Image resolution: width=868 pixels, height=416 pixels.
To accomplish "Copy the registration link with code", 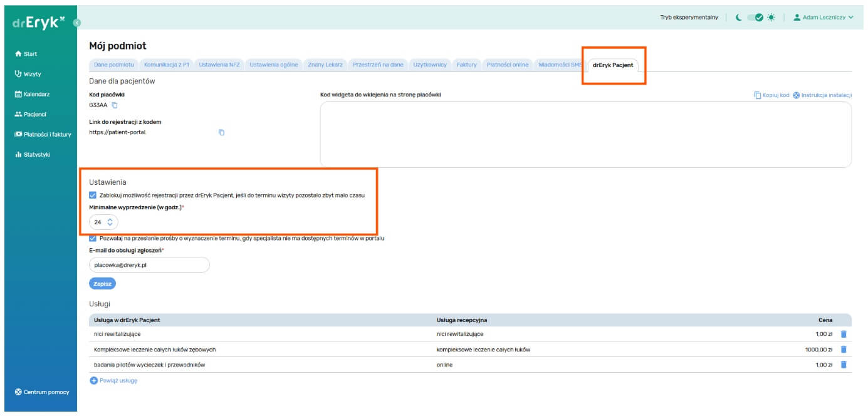I will click(221, 132).
